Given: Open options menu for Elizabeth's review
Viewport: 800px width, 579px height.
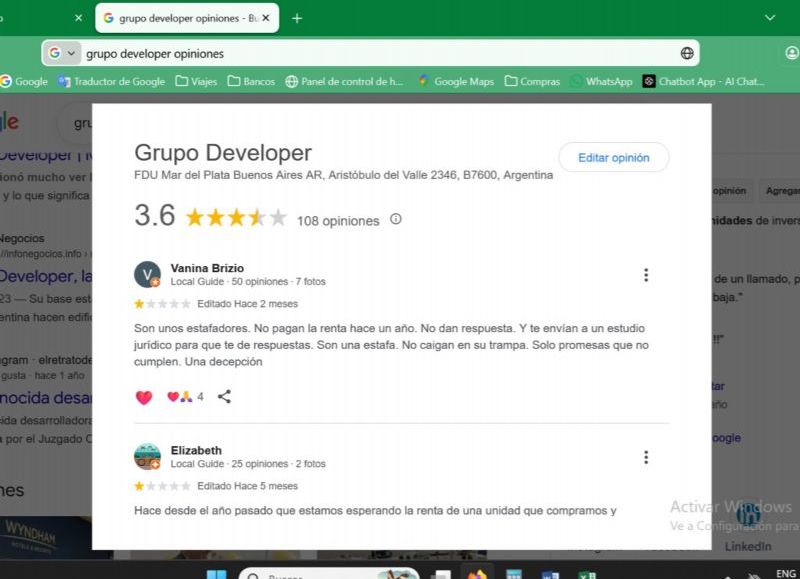Looking at the screenshot, I should point(646,457).
